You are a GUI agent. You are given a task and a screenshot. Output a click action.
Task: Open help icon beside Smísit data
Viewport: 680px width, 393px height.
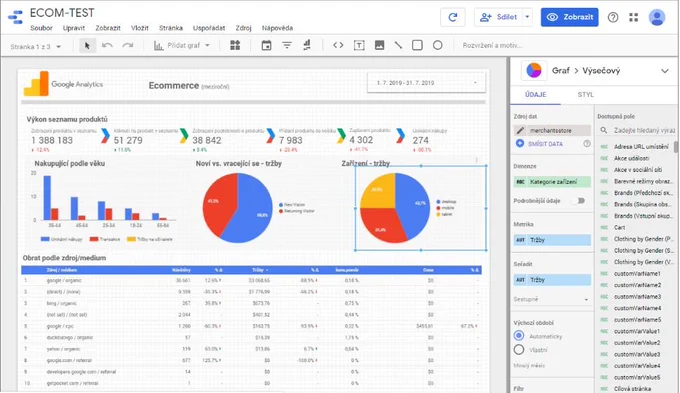(x=587, y=144)
